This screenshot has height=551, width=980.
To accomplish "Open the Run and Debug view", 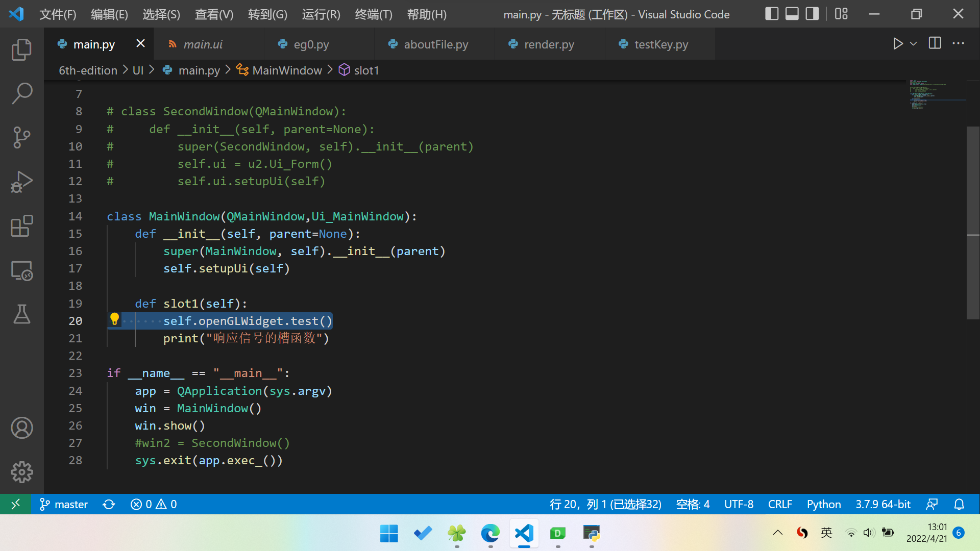I will 21,182.
